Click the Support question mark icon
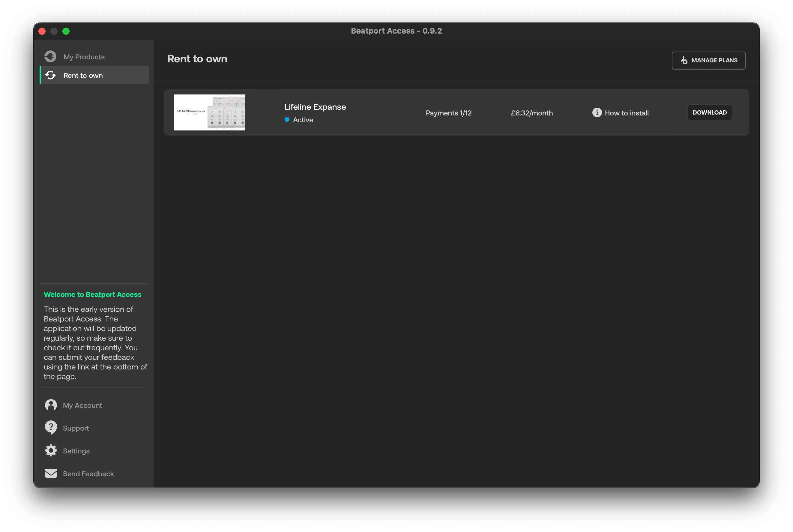Screen dimensions: 793x532 click(50, 428)
